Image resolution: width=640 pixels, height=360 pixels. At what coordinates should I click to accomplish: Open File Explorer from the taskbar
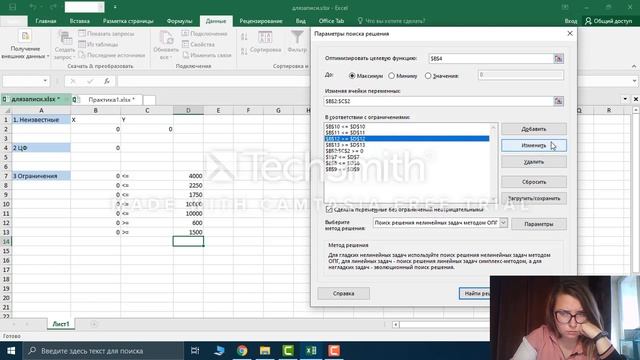pyautogui.click(x=265, y=351)
